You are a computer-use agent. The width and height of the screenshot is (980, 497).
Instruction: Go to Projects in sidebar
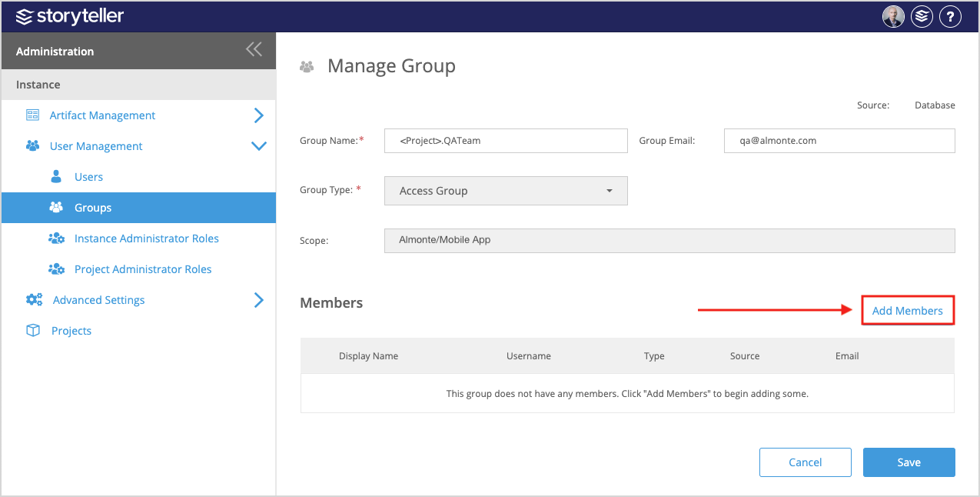[71, 331]
